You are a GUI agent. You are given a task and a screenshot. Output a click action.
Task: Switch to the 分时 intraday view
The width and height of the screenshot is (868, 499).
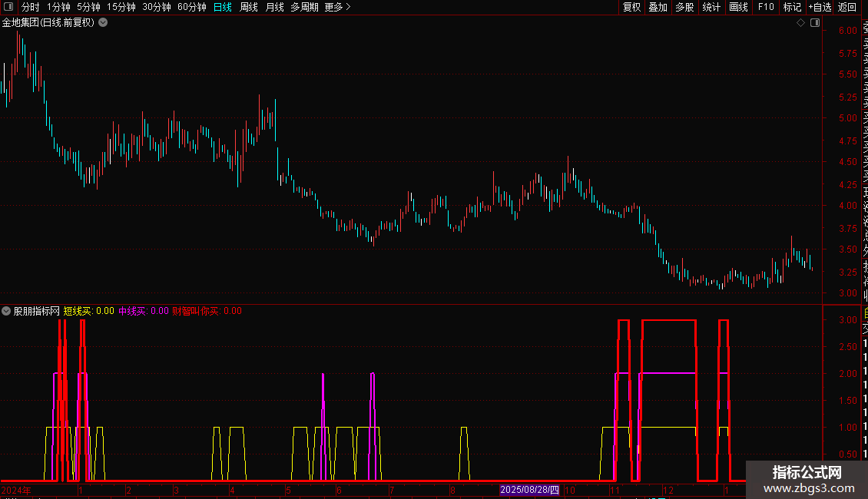point(31,7)
